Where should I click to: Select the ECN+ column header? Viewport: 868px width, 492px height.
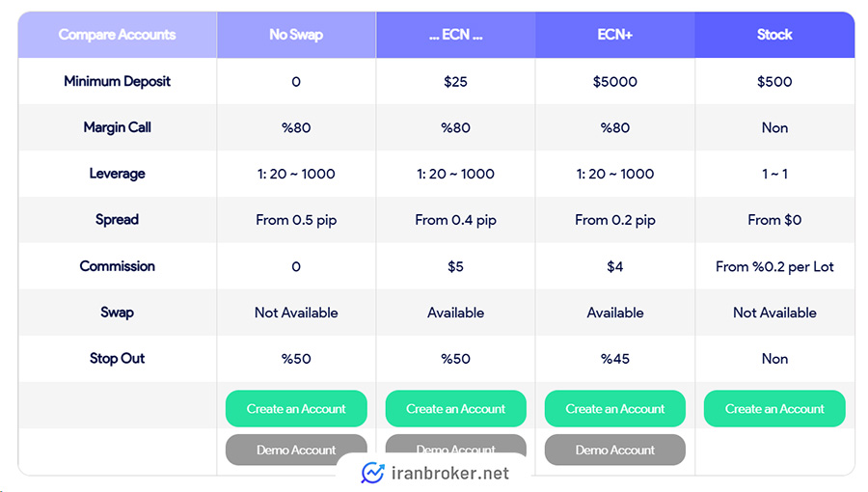615,35
